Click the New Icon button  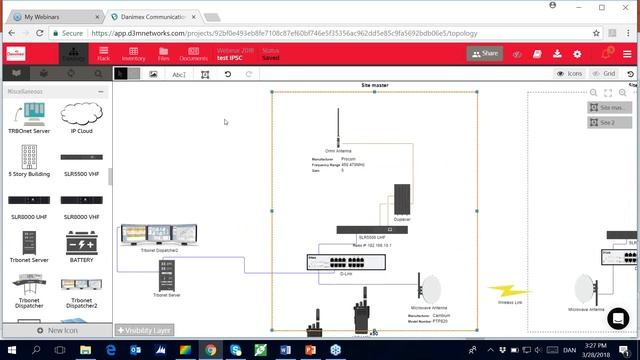[x=57, y=330]
